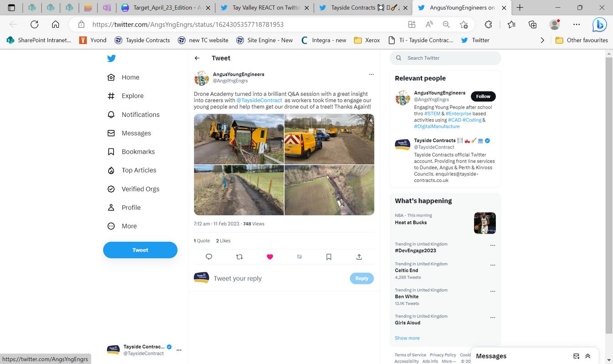613x364 pixels.
Task: Click the Twitter bird logo
Action: 111,58
